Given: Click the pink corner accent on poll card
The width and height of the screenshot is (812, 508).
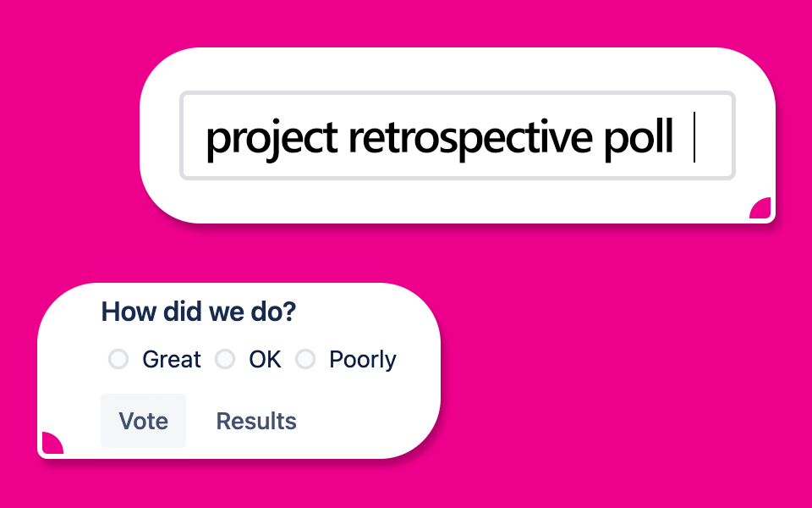Looking at the screenshot, I should pyautogui.click(x=51, y=444).
